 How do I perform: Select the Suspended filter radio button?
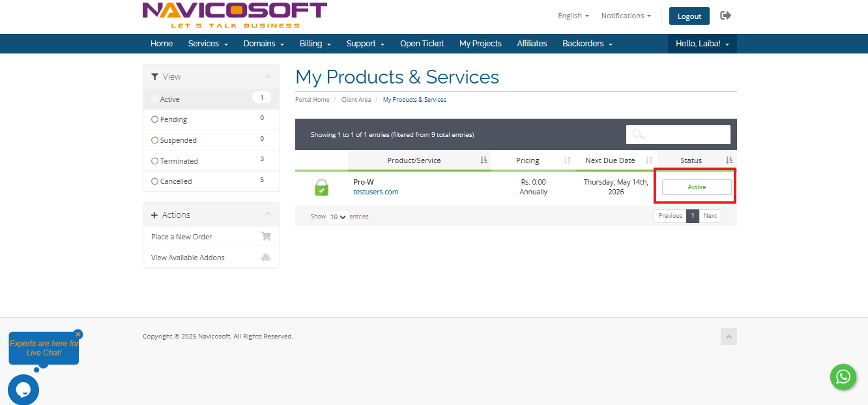(x=154, y=140)
